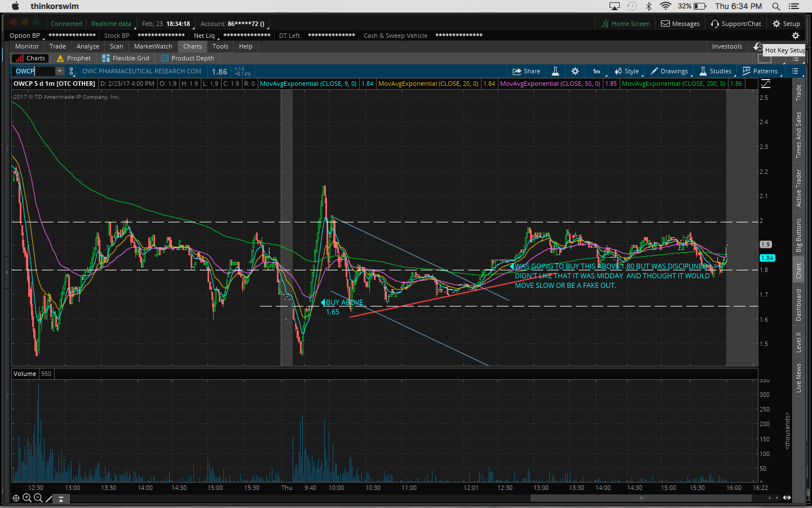
Task: Click the macOS Spotlight search icon
Action: [776, 6]
